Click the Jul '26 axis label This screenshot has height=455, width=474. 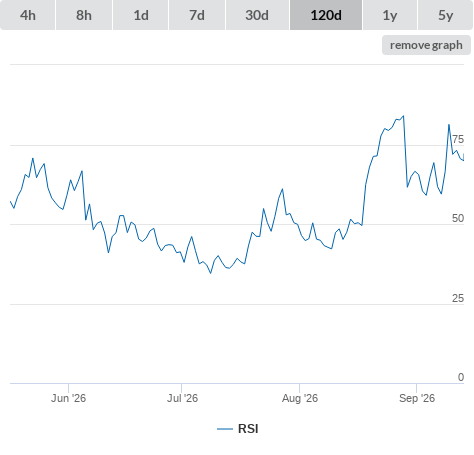[x=182, y=398]
